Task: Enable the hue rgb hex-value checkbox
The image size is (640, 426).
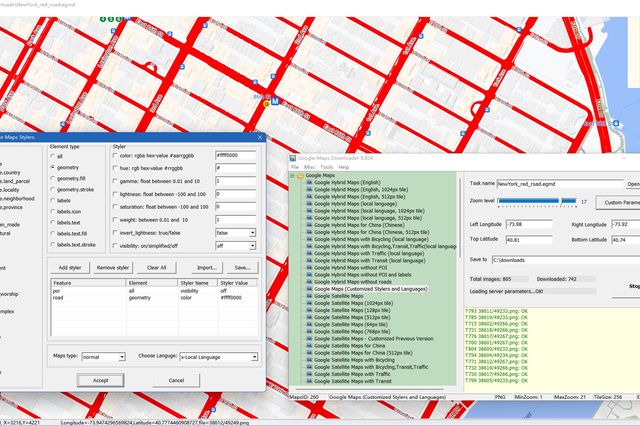Action: click(115, 168)
